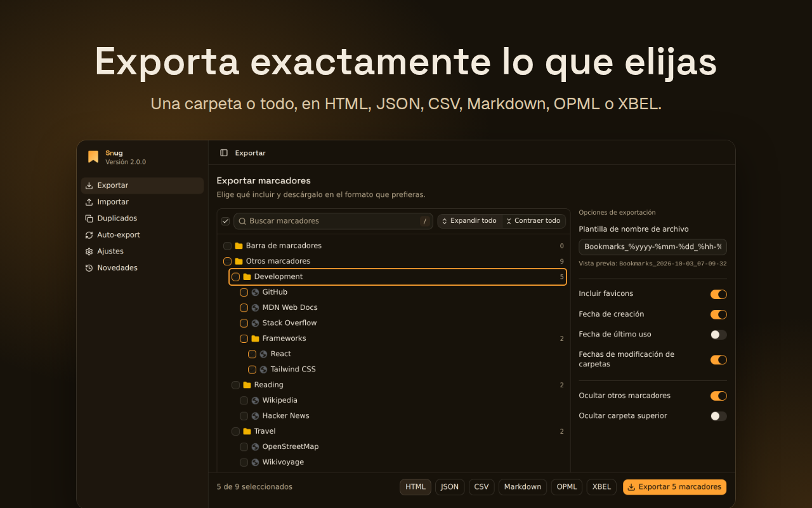This screenshot has width=812, height=508.
Task: Enable the Fecha de último uso switch
Action: [718, 335]
